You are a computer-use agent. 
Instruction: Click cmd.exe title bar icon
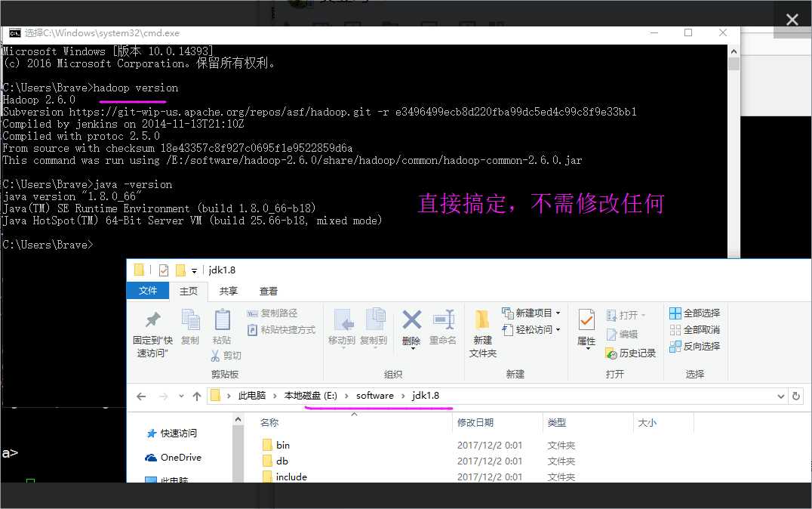click(15, 33)
